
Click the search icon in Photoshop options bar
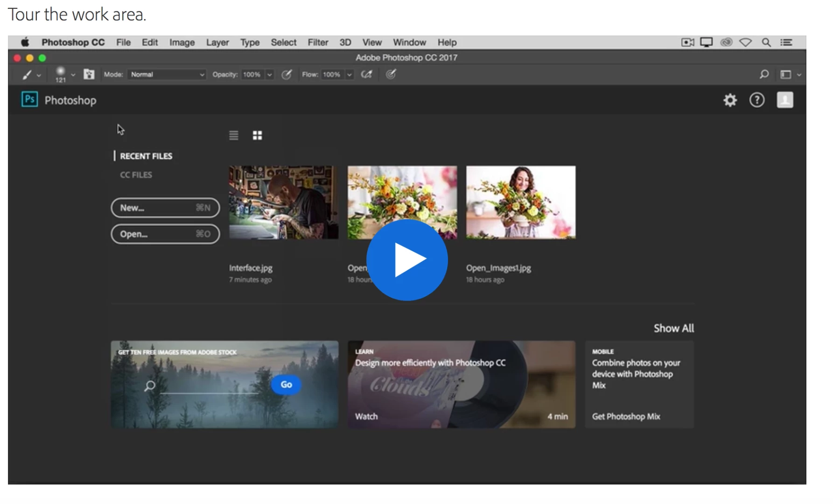click(x=764, y=74)
